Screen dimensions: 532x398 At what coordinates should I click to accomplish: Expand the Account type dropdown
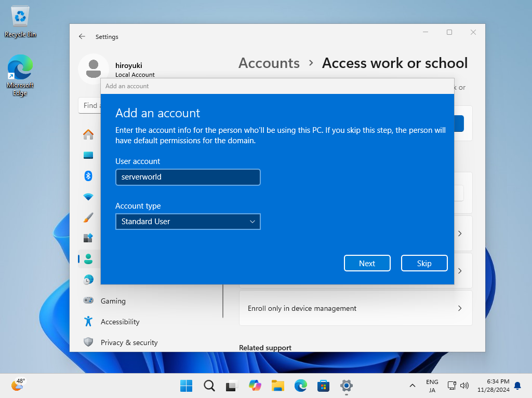(188, 222)
